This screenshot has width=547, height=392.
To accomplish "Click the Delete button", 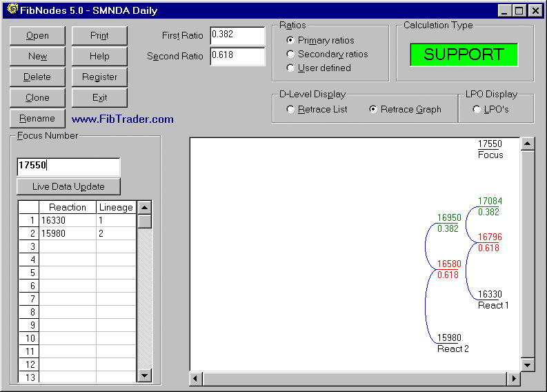I will pos(37,77).
